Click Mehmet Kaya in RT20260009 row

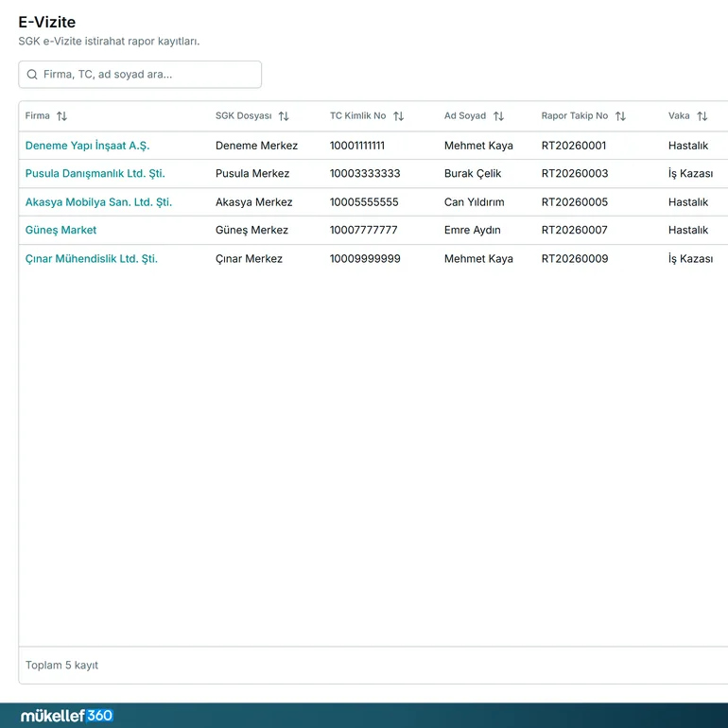point(478,259)
